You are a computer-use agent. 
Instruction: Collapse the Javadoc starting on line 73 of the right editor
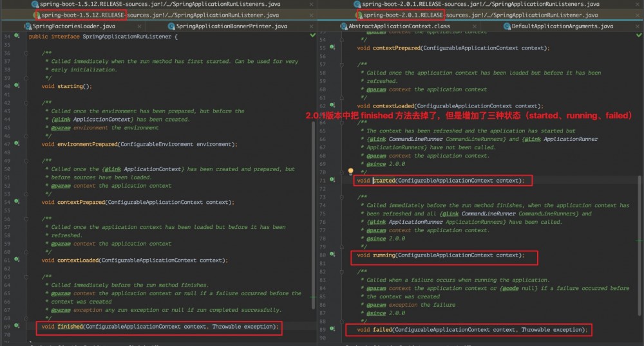pos(341,197)
